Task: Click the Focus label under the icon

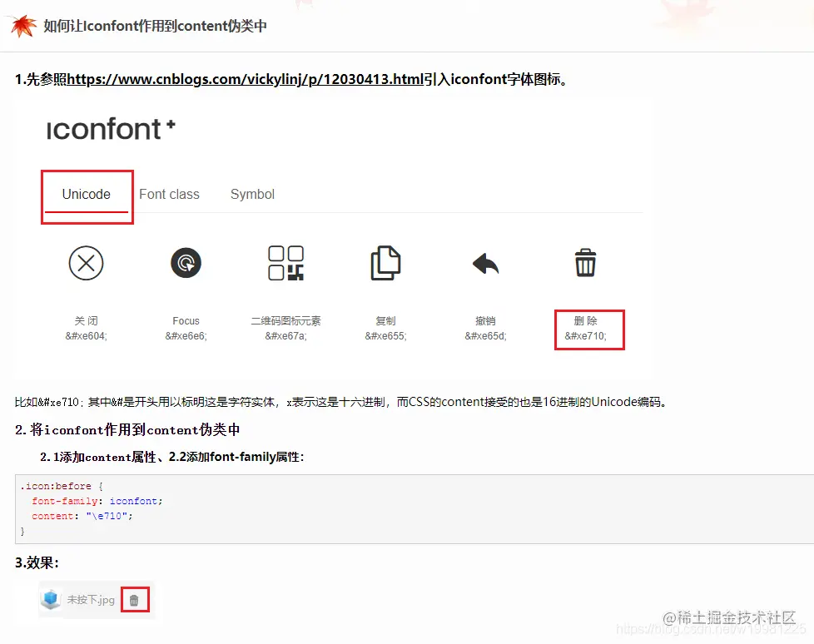Action: pos(186,320)
